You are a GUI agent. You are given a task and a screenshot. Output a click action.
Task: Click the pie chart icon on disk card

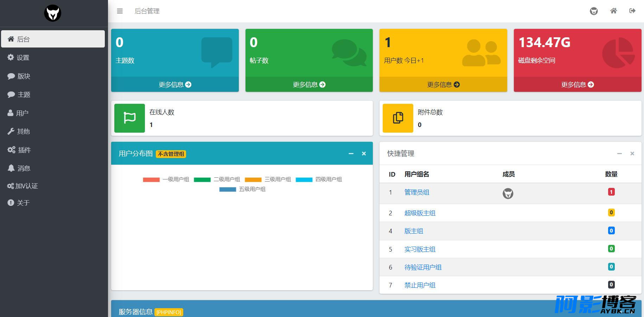(618, 53)
